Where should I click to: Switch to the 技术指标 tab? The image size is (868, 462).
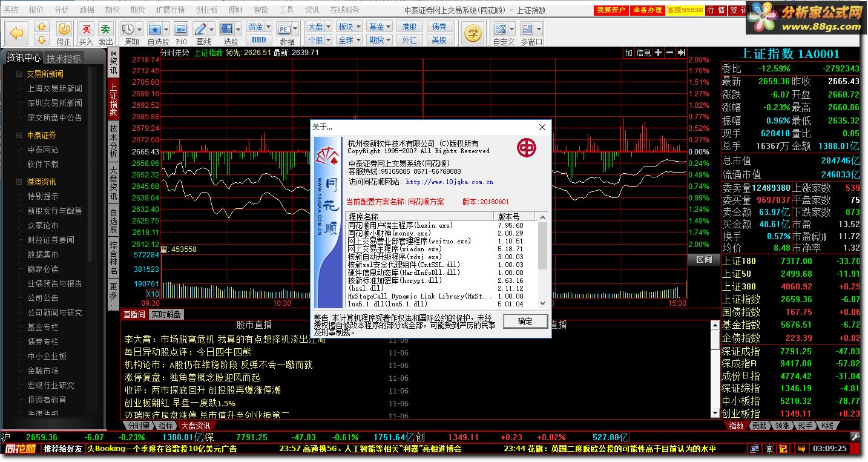coord(64,59)
